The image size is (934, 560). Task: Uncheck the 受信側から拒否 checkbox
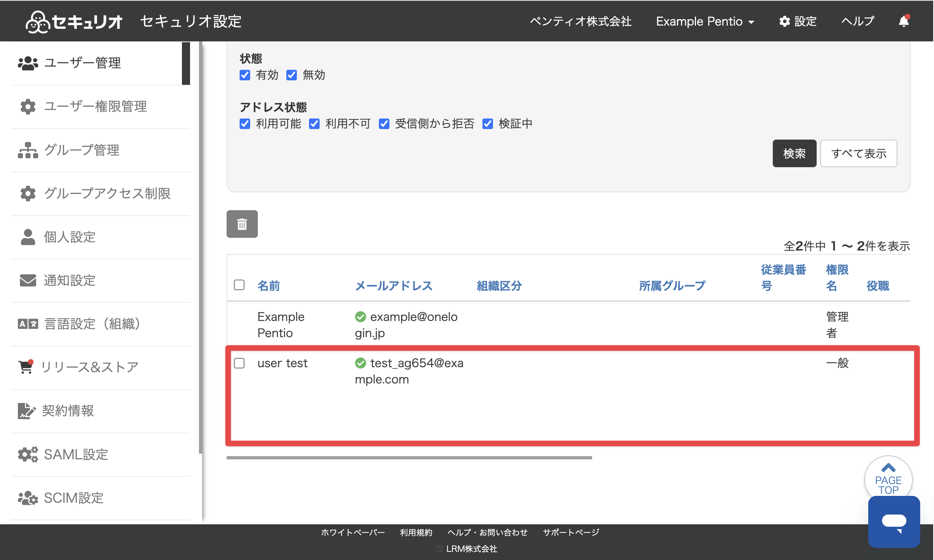tap(384, 124)
